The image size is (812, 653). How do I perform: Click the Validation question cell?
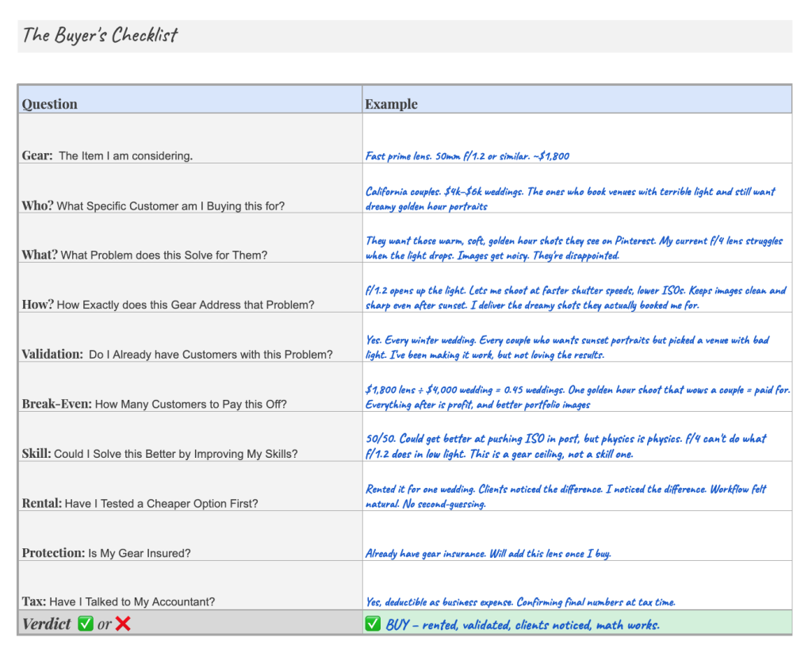pos(177,354)
